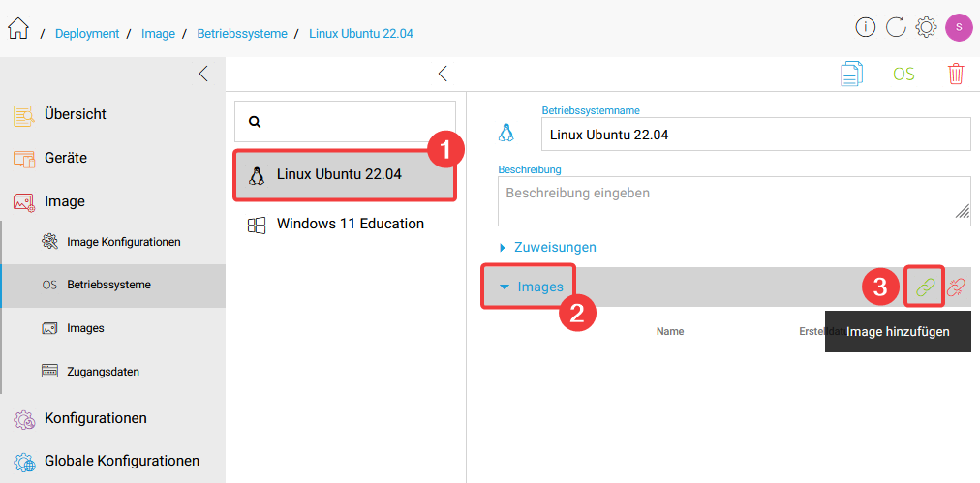Open the user avatar menu
The height and width of the screenshot is (483, 980).
coord(958,28)
